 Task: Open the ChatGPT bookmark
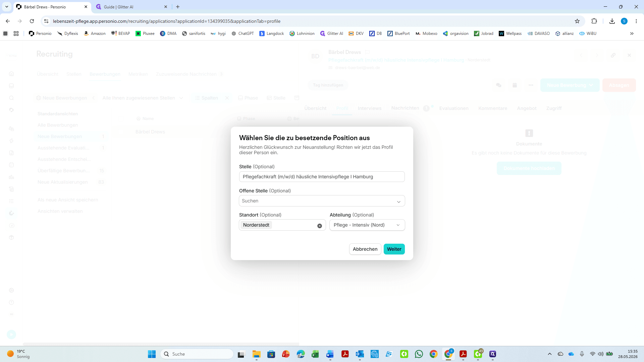243,34
